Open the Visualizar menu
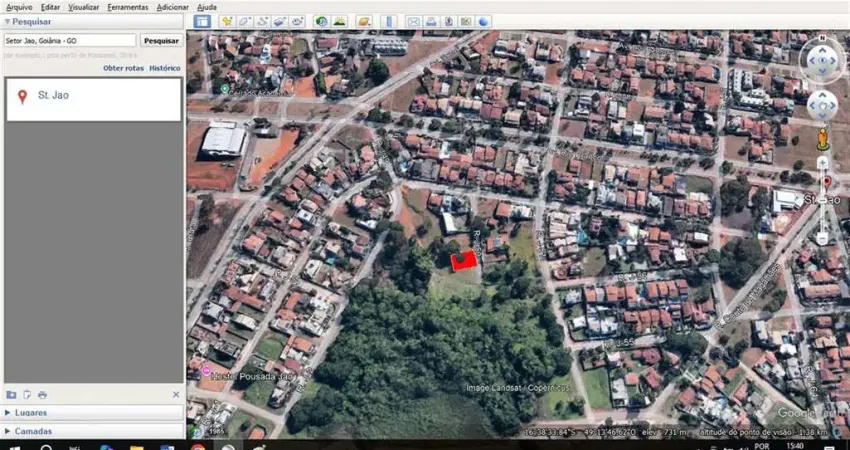The image size is (850, 450). click(84, 7)
